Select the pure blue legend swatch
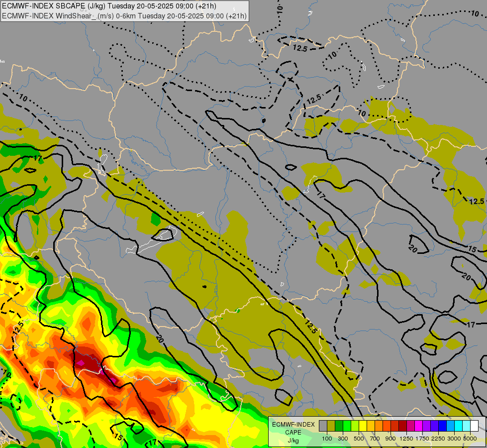The height and width of the screenshot is (448, 487). (x=443, y=426)
